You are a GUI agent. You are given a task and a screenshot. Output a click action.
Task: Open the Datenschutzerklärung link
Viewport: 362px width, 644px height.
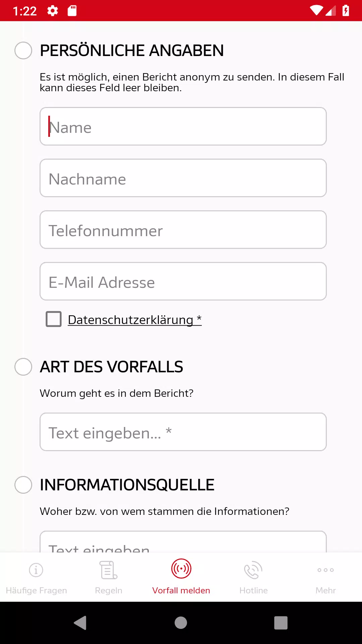(135, 320)
